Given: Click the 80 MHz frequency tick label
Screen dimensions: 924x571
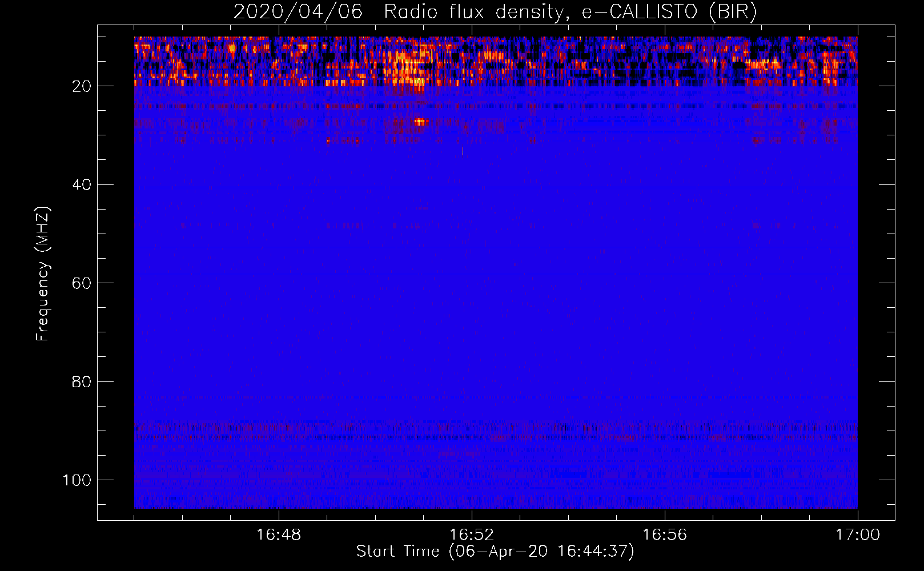Looking at the screenshot, I should 82,381.
